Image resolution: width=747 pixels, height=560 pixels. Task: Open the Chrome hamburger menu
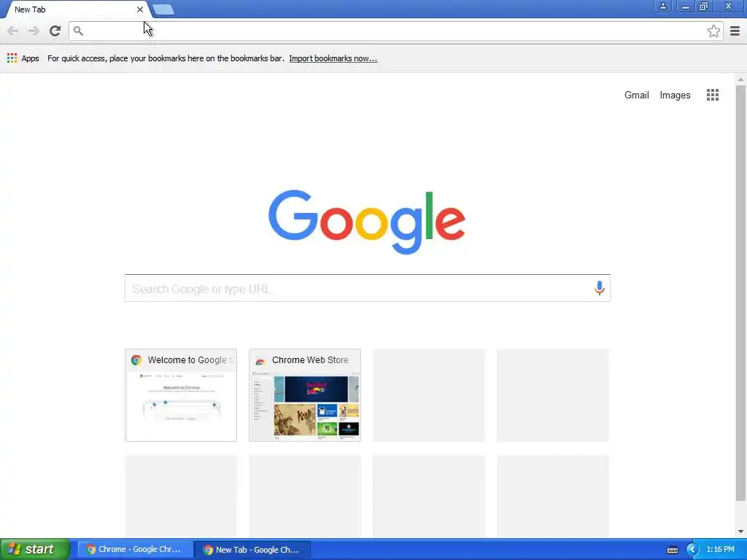(735, 31)
